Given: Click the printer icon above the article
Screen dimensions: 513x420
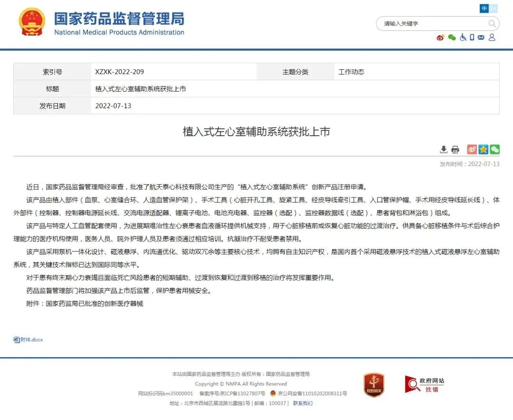Looking at the screenshot, I should [x=455, y=149].
